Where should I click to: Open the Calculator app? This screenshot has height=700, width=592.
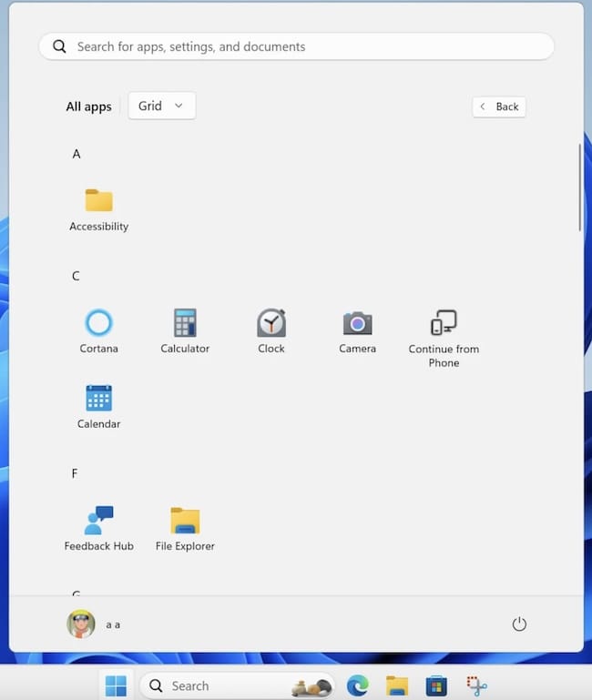pyautogui.click(x=185, y=330)
